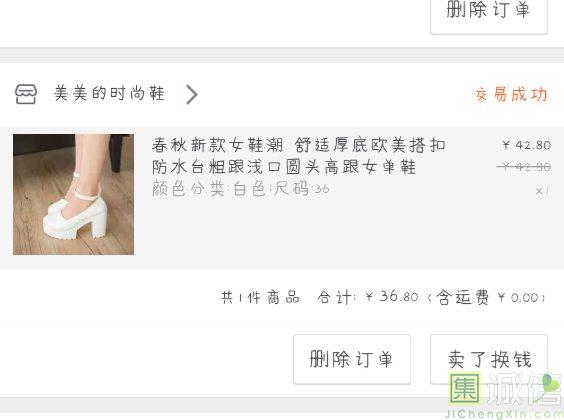Open the white high-heel shoe thumbnail
This screenshot has width=564, height=420.
73,194
